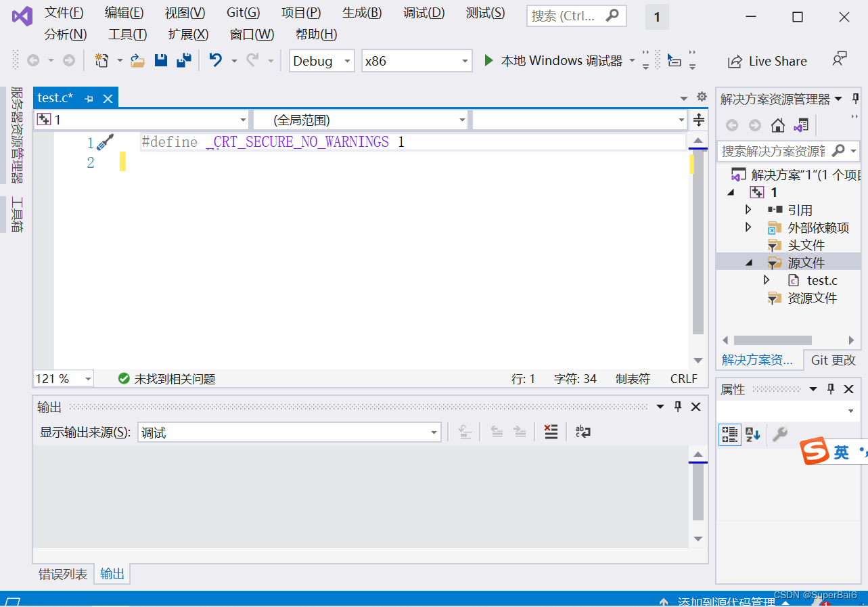Viewport: 868px width, 607px height.
Task: Click 添加到源代码管理 in the status bar
Action: [723, 600]
